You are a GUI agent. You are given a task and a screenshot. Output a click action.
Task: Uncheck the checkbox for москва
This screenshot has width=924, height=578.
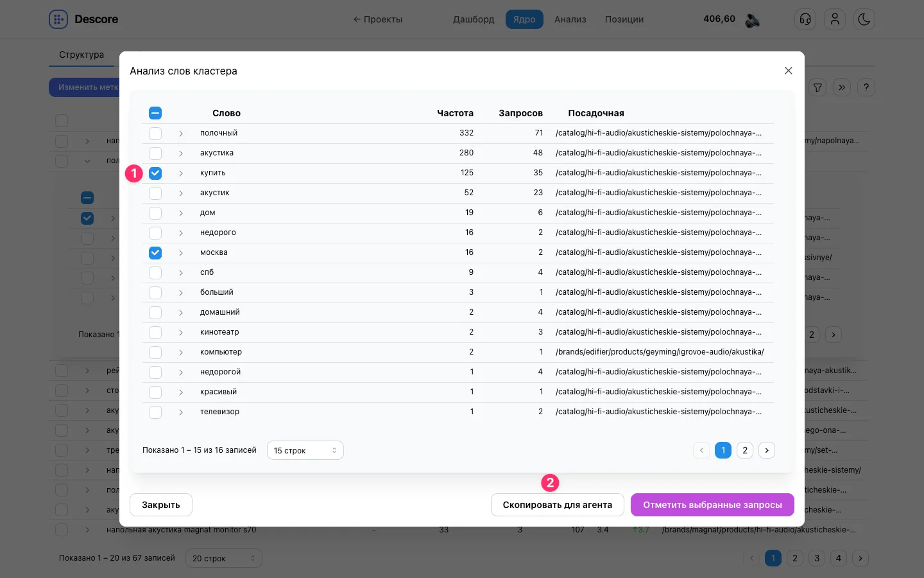click(x=155, y=253)
